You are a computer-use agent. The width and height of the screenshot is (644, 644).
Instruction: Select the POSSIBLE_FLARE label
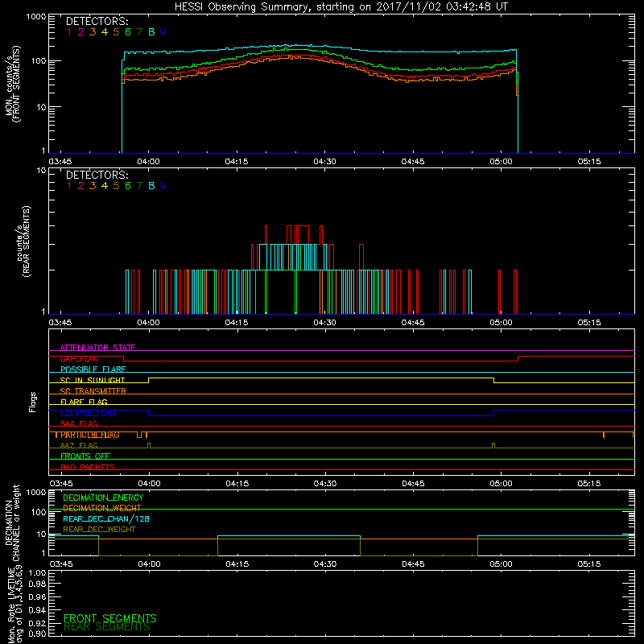pyautogui.click(x=93, y=369)
